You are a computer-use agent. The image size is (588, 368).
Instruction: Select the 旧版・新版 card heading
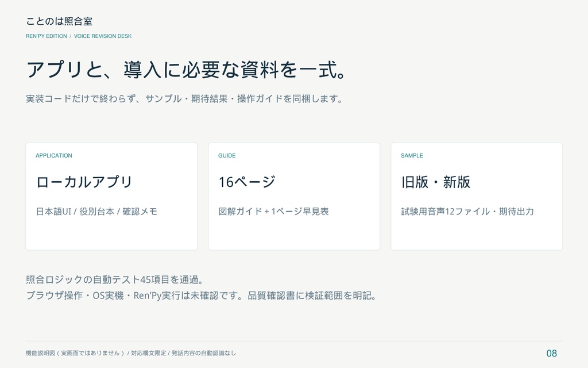tap(435, 182)
